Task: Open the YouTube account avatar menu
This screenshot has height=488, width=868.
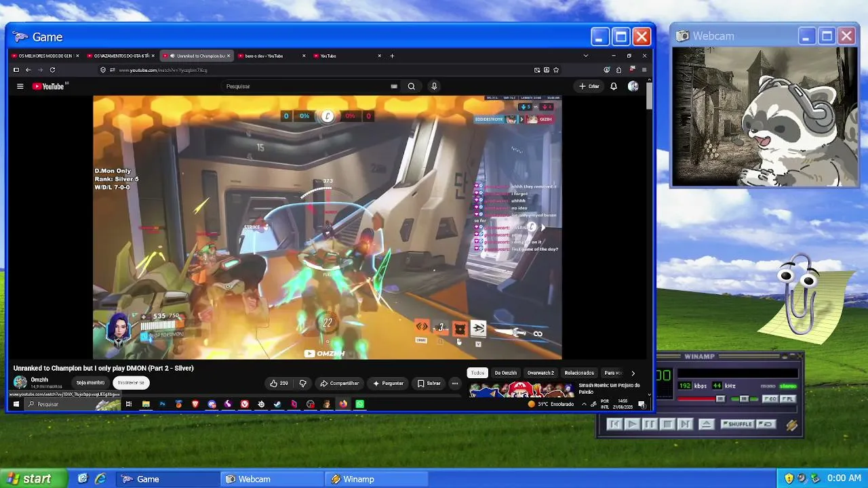Action: point(633,86)
